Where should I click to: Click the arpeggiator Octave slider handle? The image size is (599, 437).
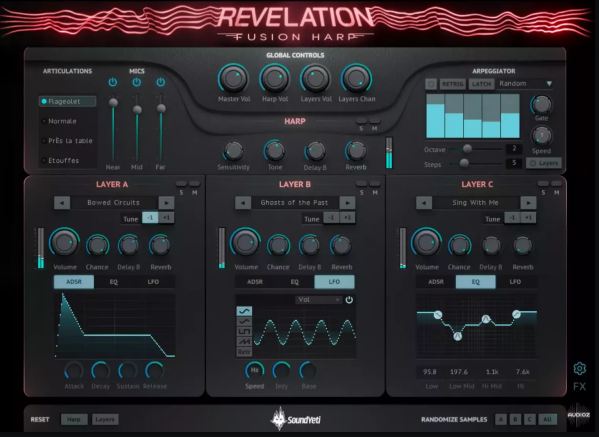tap(467, 148)
